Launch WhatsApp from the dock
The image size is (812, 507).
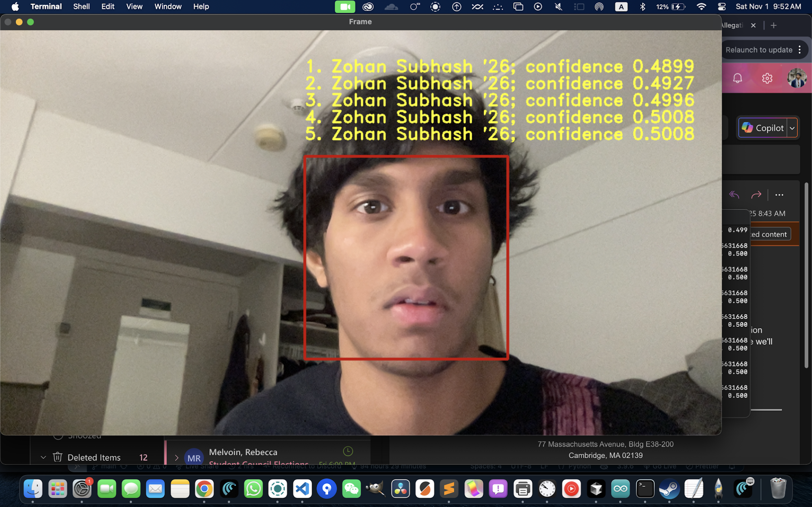(253, 489)
